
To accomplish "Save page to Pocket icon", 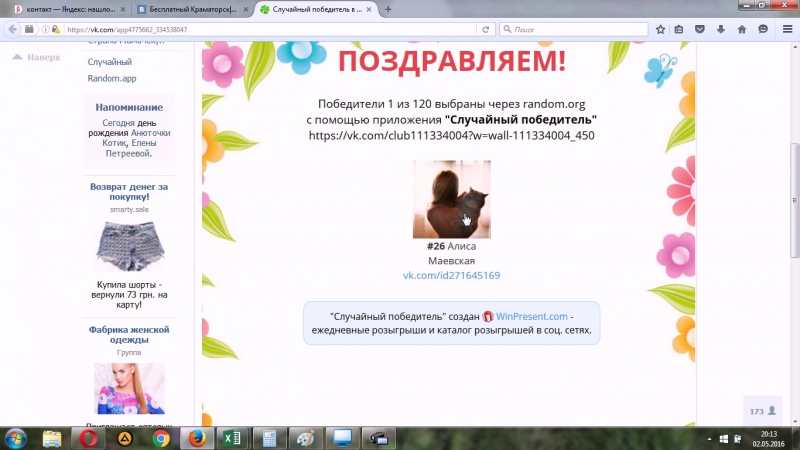I will point(700,30).
